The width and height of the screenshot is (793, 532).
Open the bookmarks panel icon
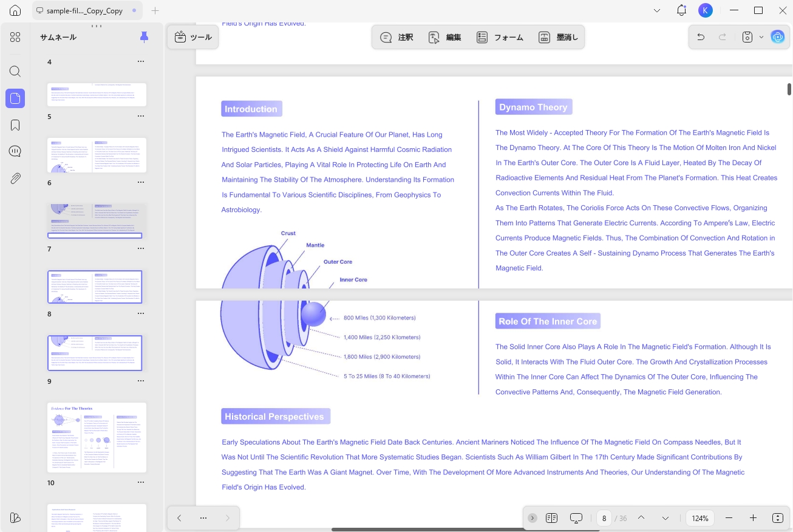(x=15, y=125)
